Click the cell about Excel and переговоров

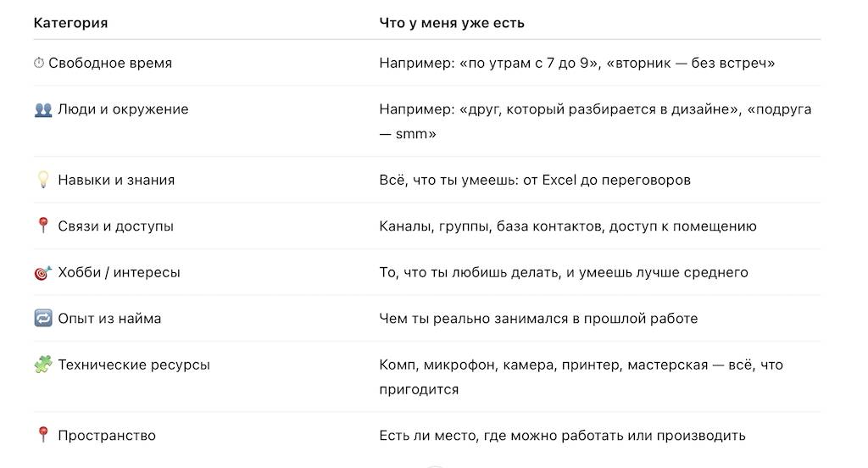click(535, 180)
